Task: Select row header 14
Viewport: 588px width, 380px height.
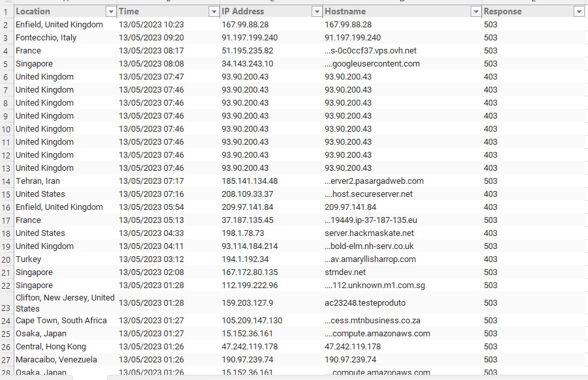Action: click(6, 181)
